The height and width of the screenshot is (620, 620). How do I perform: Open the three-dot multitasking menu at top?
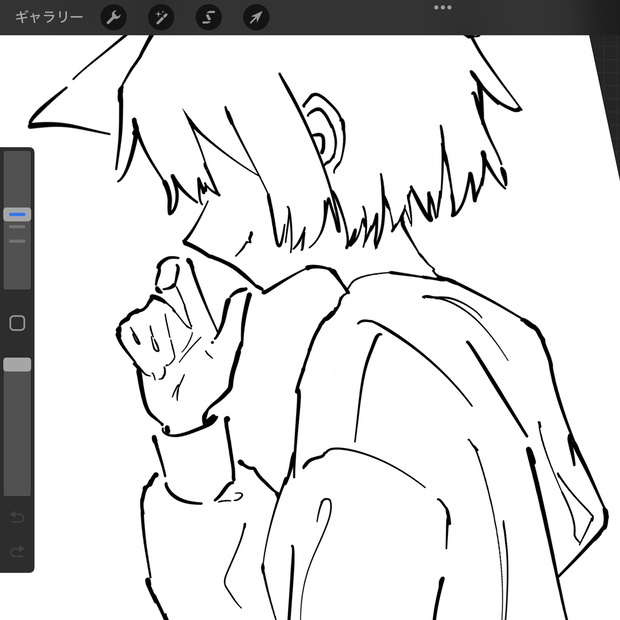[x=442, y=7]
